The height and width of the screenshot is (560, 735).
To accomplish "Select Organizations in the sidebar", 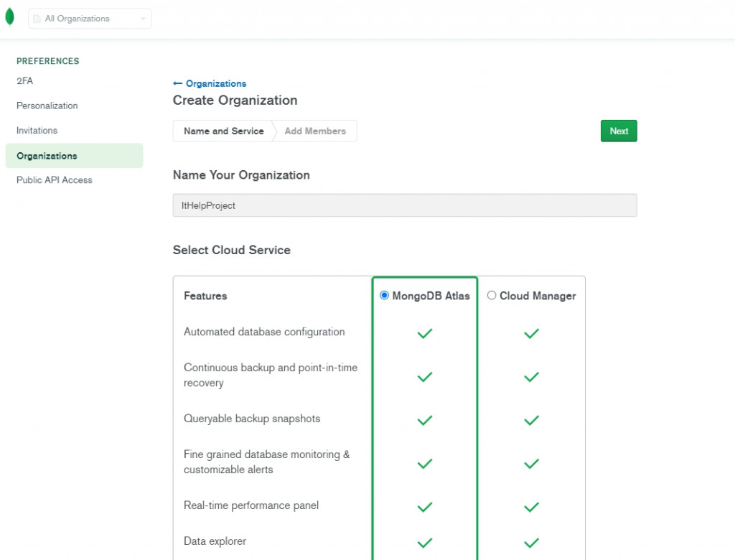I will (x=47, y=156).
